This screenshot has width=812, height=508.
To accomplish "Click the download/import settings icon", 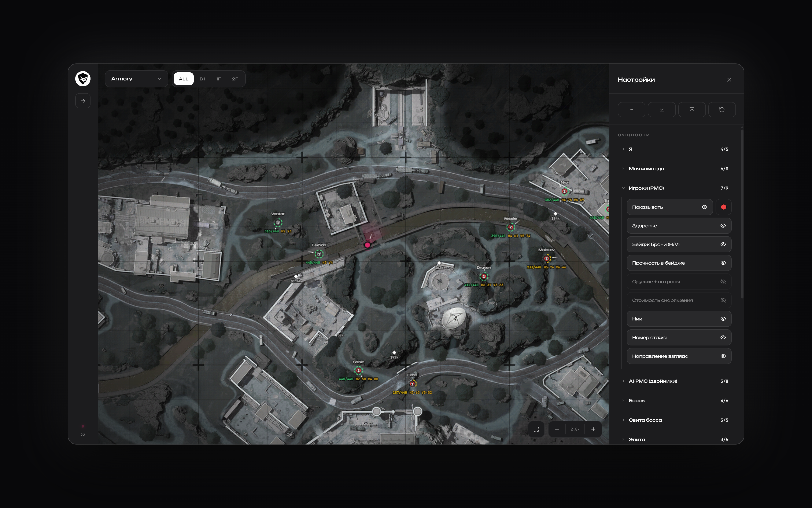I will (662, 109).
